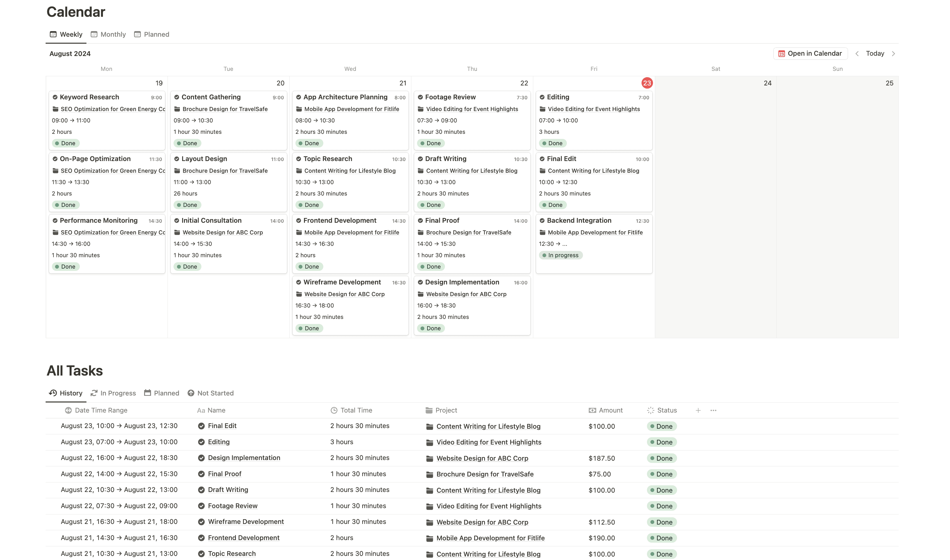Toggle checkmark on Keyword Research card

tap(55, 97)
